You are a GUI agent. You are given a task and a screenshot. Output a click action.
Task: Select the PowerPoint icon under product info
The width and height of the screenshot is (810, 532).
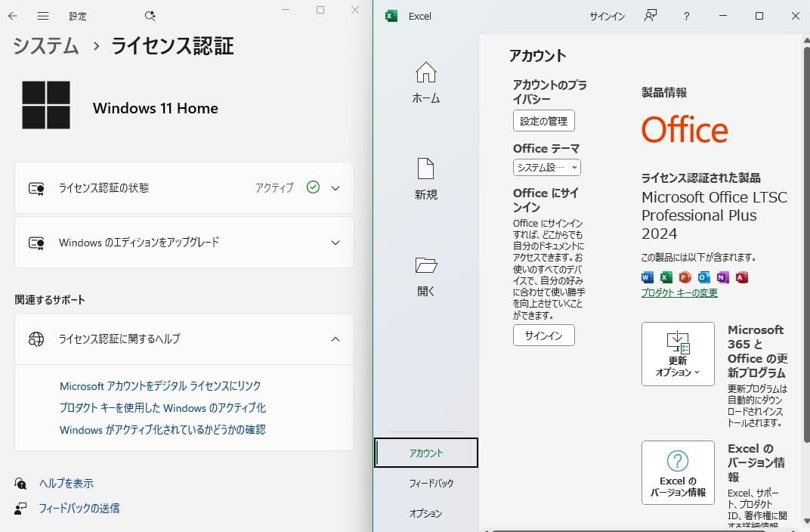click(x=685, y=277)
